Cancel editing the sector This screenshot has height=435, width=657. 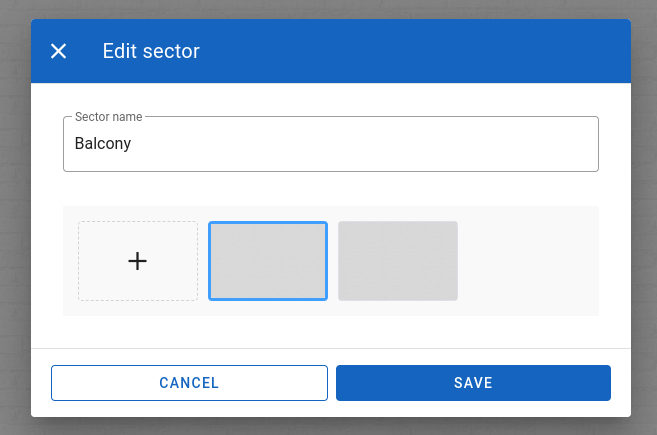click(189, 383)
